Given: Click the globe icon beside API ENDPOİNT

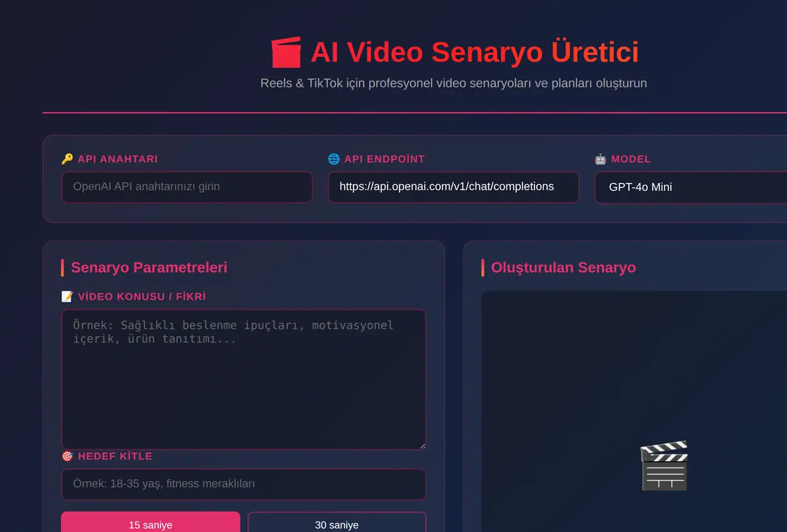Looking at the screenshot, I should (x=333, y=159).
